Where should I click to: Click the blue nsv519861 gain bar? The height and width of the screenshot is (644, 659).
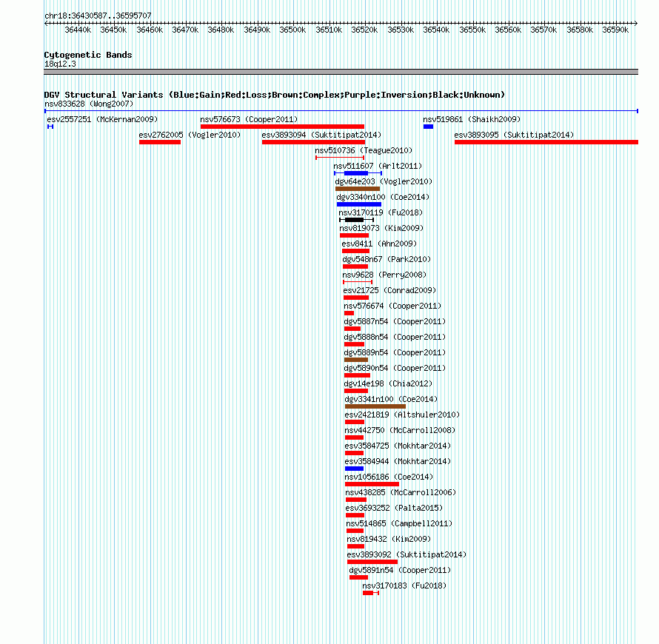coord(428,127)
